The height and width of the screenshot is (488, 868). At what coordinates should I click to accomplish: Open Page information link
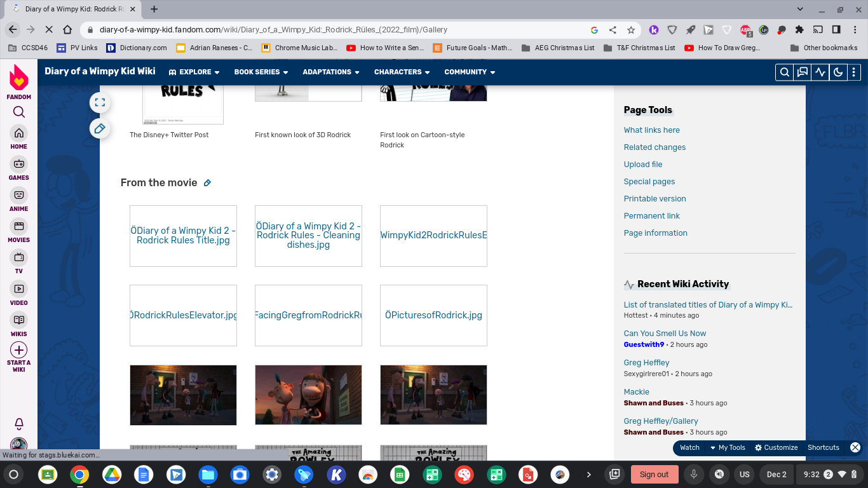655,233
